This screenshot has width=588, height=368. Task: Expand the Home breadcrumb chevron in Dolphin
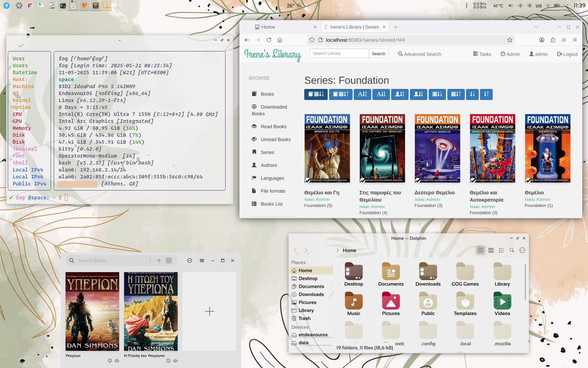[x=338, y=250]
